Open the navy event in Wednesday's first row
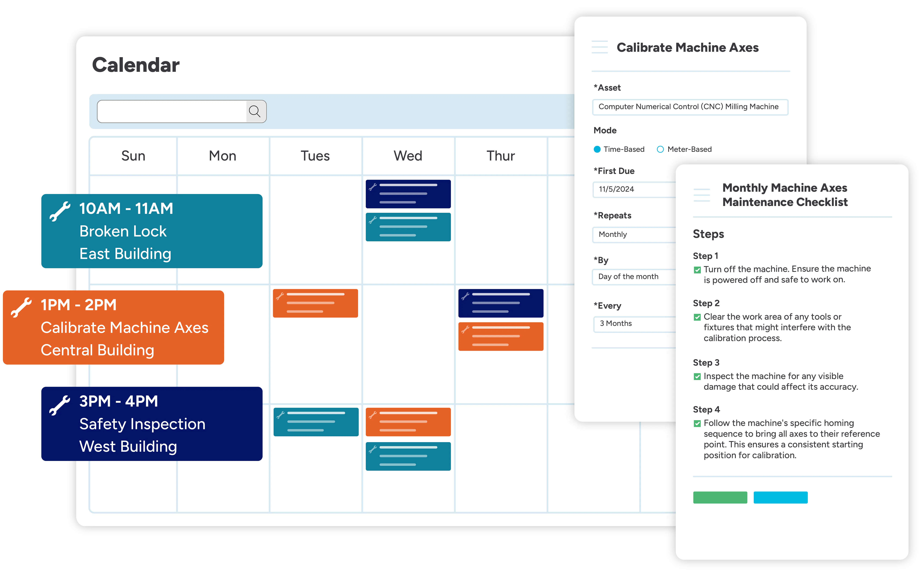This screenshot has height=577, width=924. point(408,194)
